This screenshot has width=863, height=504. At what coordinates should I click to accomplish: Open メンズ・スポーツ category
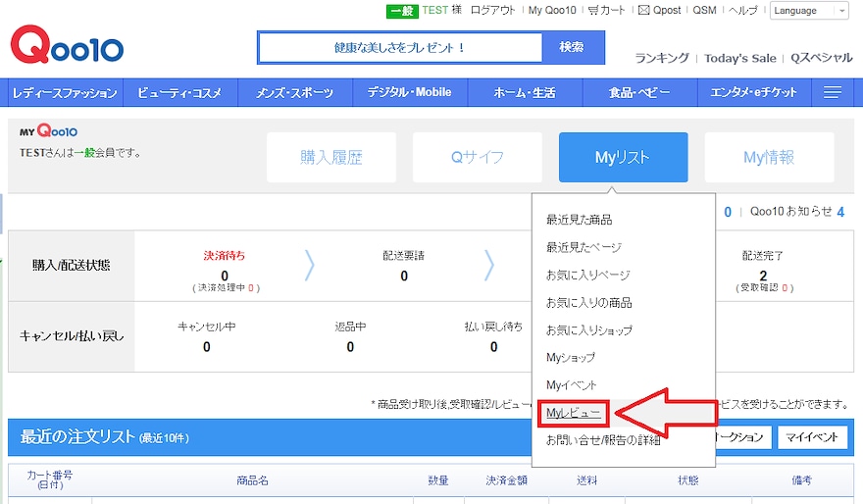[295, 92]
